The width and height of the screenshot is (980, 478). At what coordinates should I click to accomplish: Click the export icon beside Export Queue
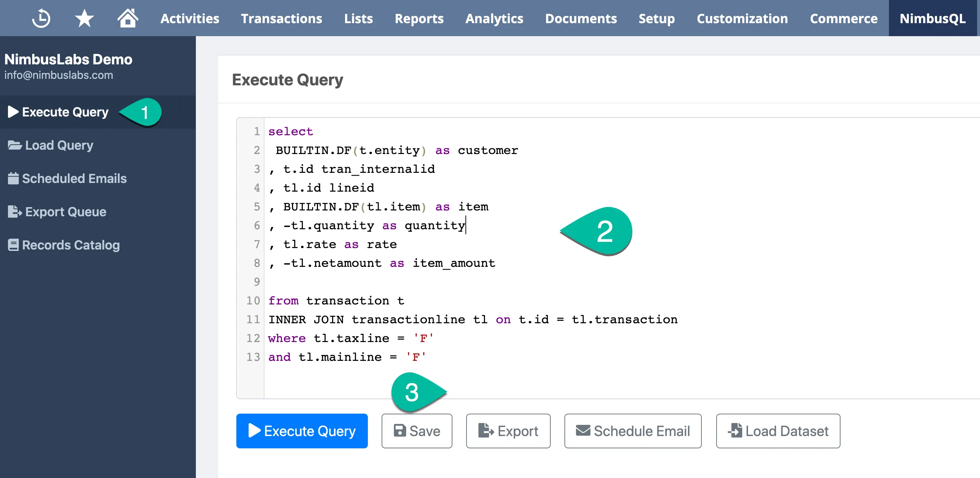tap(14, 212)
